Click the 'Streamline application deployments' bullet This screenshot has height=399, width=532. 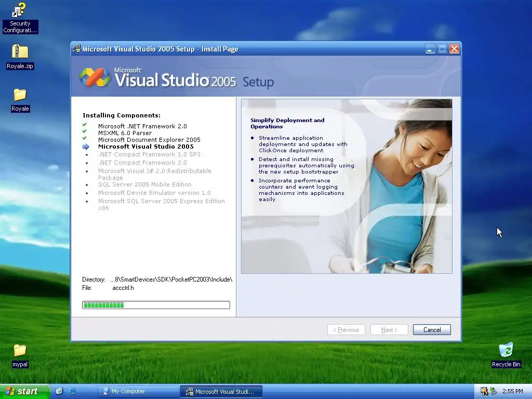(303, 144)
